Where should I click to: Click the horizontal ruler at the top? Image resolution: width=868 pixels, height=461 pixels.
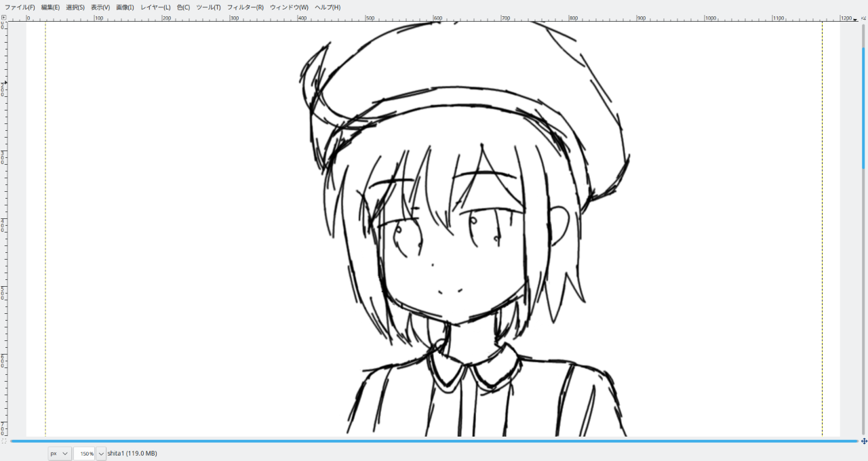tap(434, 18)
